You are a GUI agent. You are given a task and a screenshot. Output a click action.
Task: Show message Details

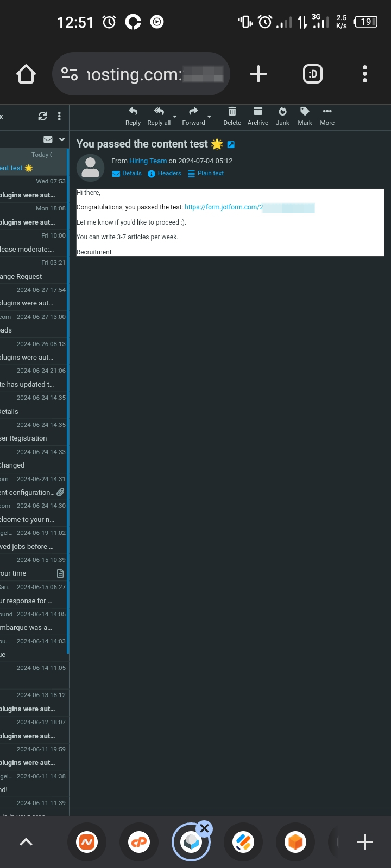(x=127, y=174)
